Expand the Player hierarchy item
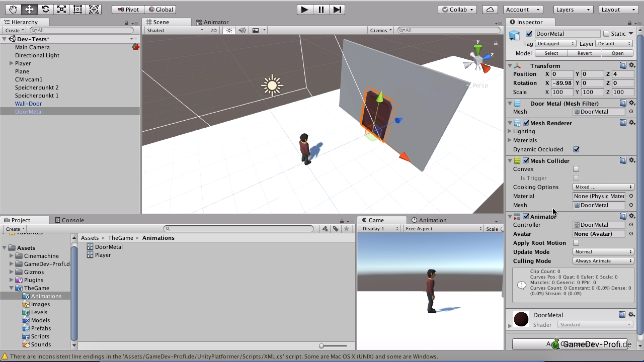644x362 pixels. click(x=11, y=63)
